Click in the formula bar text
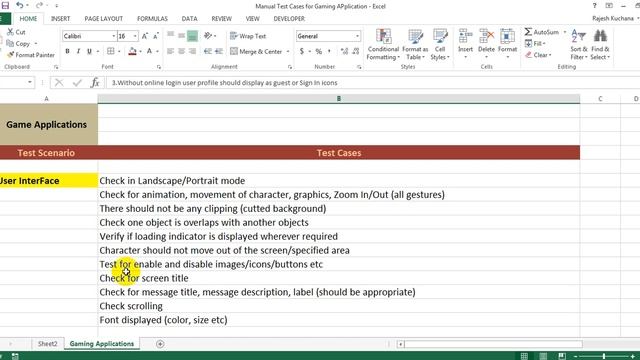The image size is (640, 360). point(224,83)
